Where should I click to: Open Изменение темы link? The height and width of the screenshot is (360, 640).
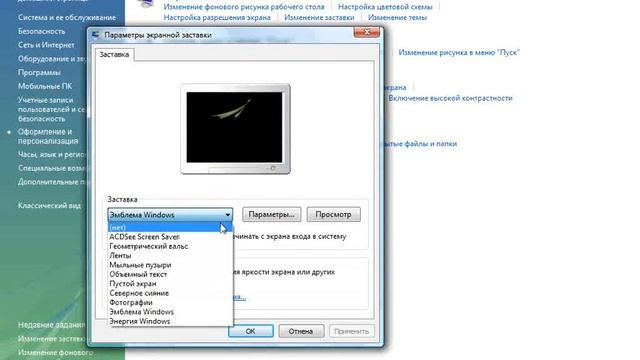(x=397, y=18)
